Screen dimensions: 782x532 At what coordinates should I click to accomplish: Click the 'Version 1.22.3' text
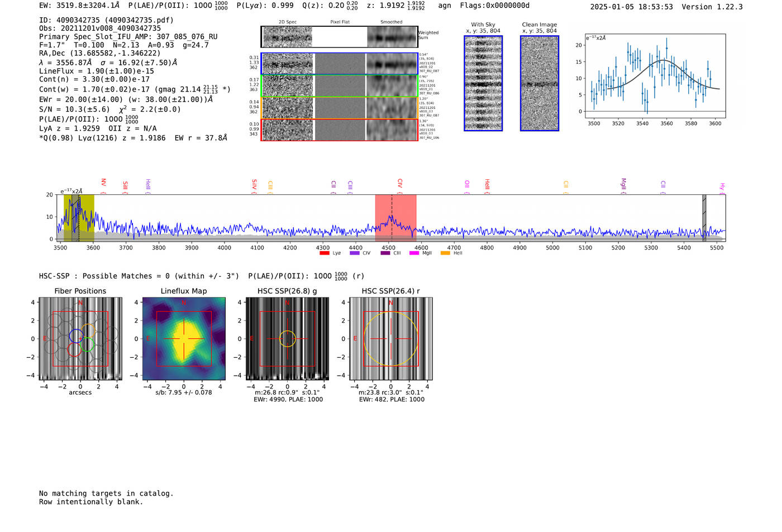point(710,7)
